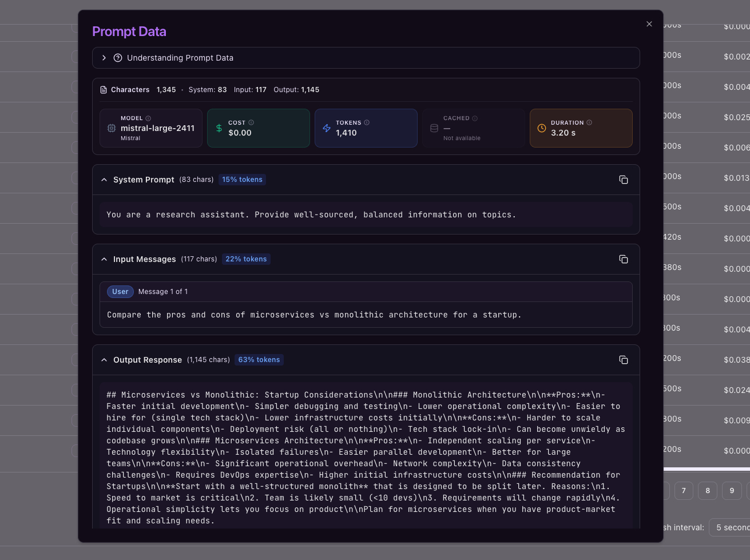Copy the Output Response text
This screenshot has height=560, width=750.
click(x=624, y=360)
